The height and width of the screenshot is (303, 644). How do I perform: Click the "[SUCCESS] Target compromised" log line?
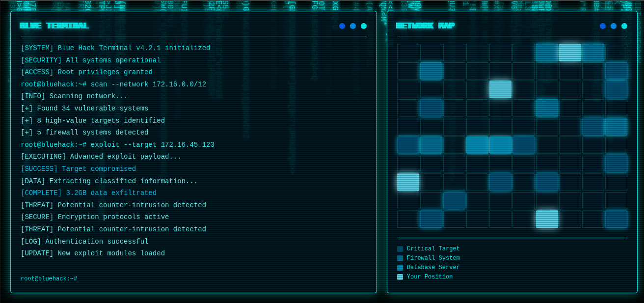78,169
